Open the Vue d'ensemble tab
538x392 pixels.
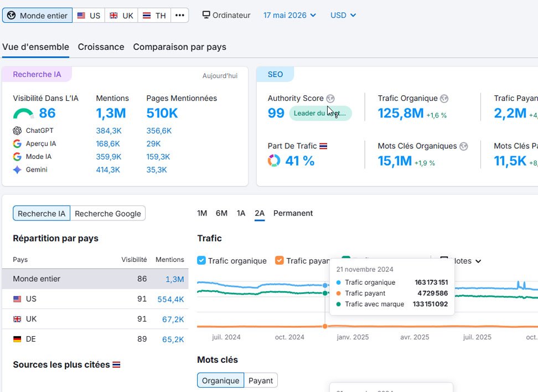[x=35, y=47]
